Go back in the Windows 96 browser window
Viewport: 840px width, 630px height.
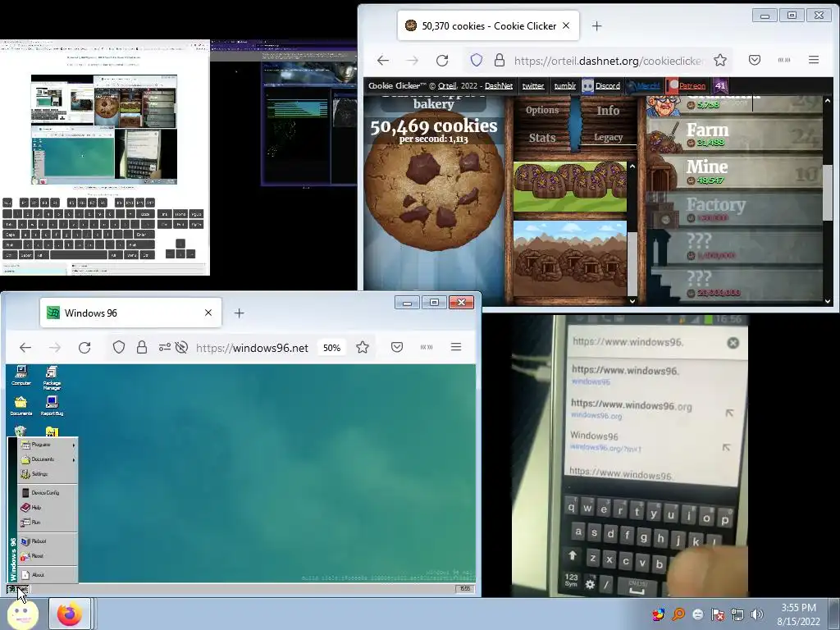coord(25,348)
